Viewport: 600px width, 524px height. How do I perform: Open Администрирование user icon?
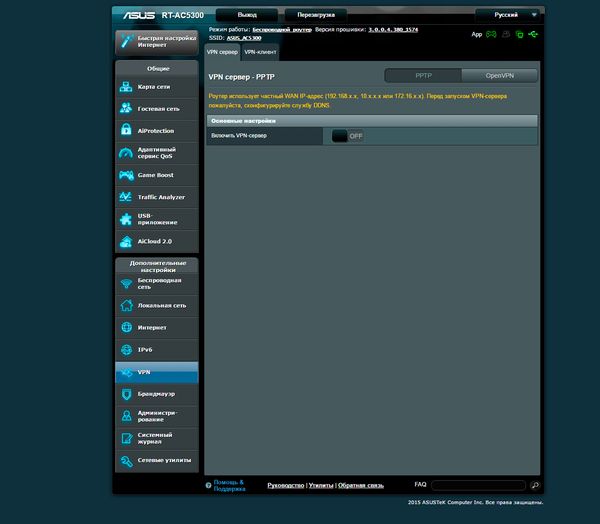point(126,416)
